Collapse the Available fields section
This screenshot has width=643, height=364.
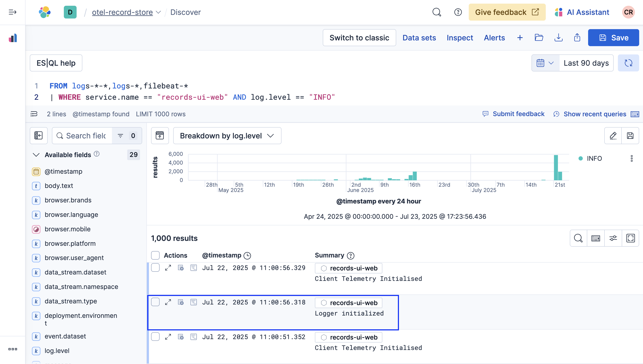pos(36,155)
